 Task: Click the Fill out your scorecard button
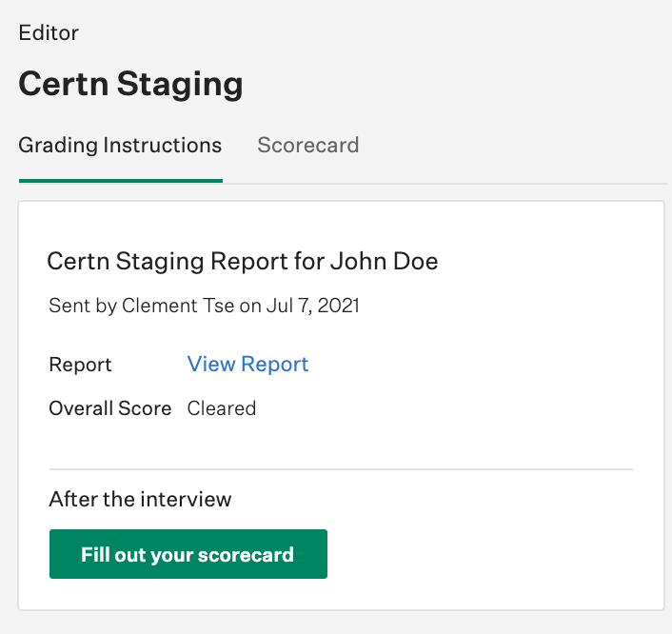pyautogui.click(x=188, y=554)
